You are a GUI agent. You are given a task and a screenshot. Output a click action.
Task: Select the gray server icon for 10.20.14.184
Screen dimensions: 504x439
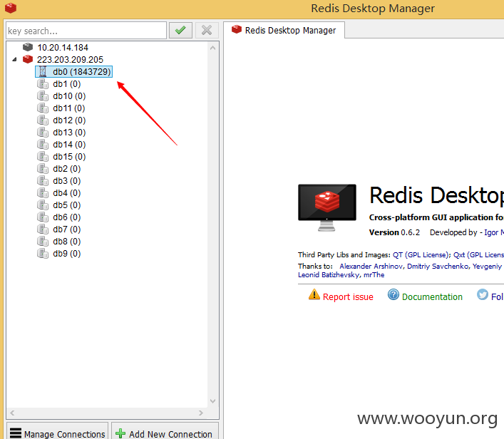28,47
